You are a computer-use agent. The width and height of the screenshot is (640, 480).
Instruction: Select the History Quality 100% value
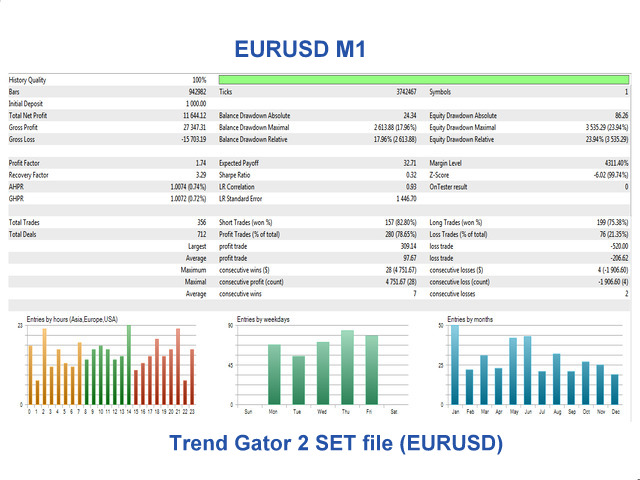coord(199,80)
